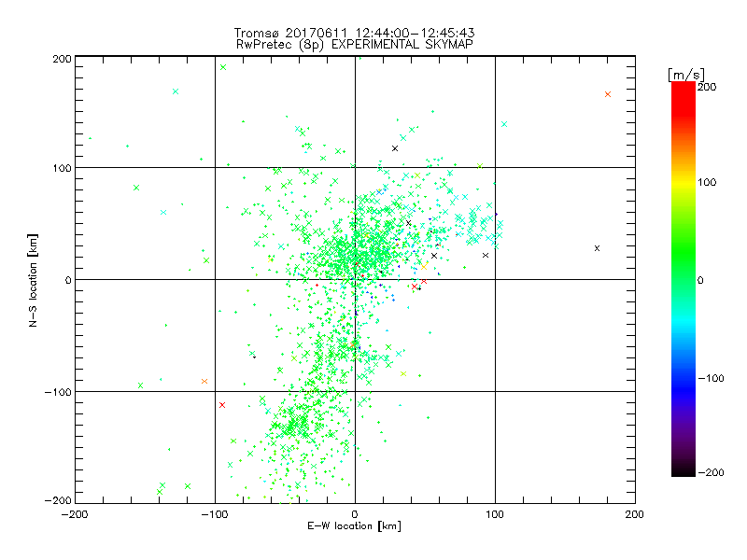The image size is (747, 560).
Task: Select the green band at colorbar 0
Action: (684, 279)
